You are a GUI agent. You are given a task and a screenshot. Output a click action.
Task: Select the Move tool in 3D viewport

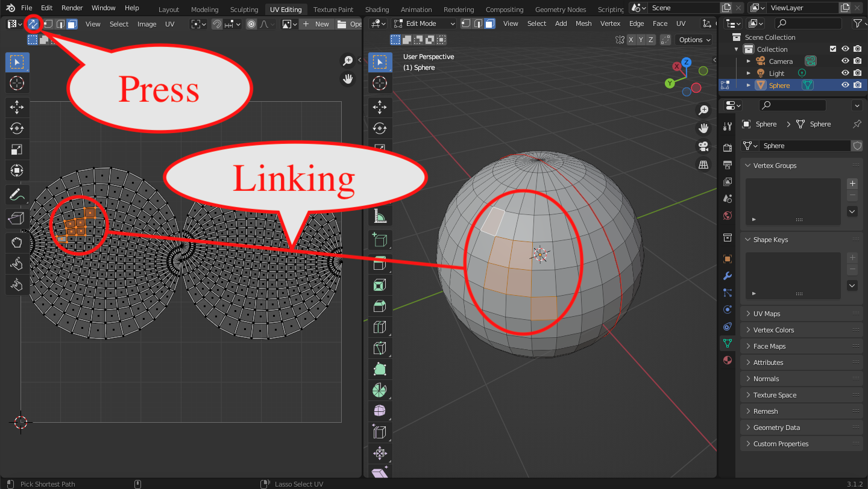point(380,107)
